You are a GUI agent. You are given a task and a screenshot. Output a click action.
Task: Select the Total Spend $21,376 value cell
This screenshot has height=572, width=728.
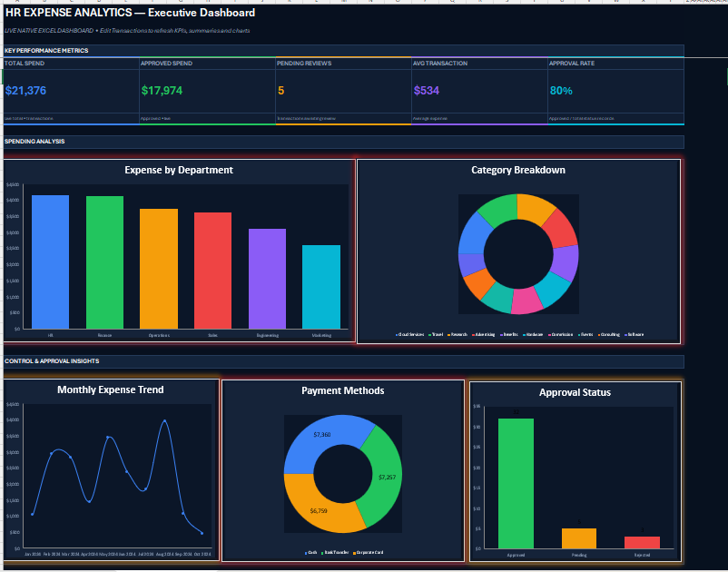25,91
